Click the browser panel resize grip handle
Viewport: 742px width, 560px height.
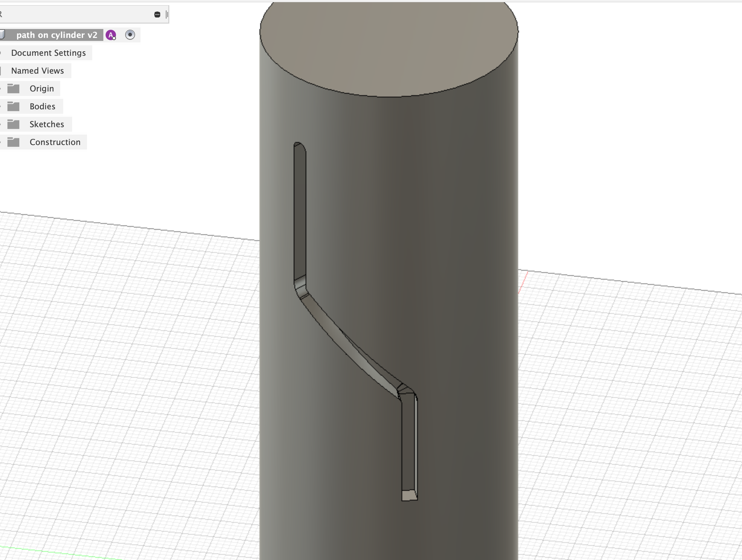[167, 15]
